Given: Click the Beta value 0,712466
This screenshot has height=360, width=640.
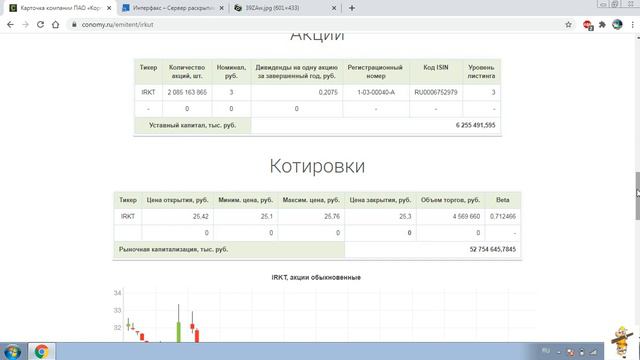Looking at the screenshot, I should click(x=502, y=216).
